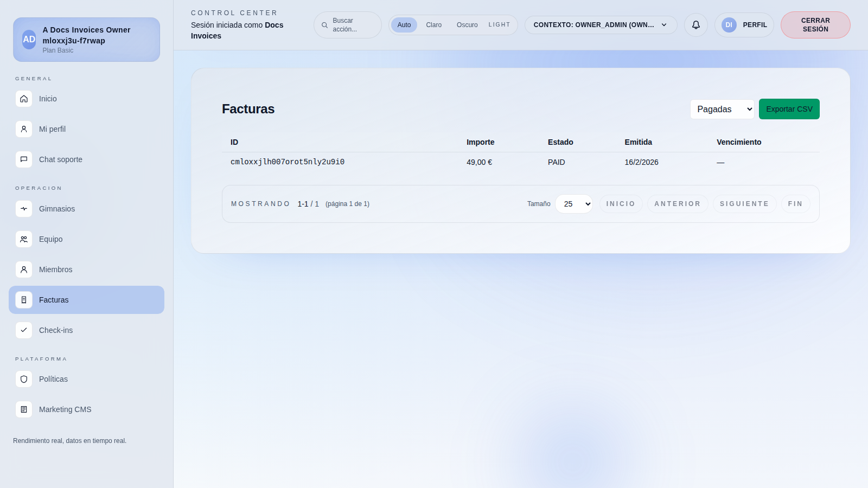Open Check-ins from the sidebar
The height and width of the screenshot is (488, 868).
click(56, 330)
